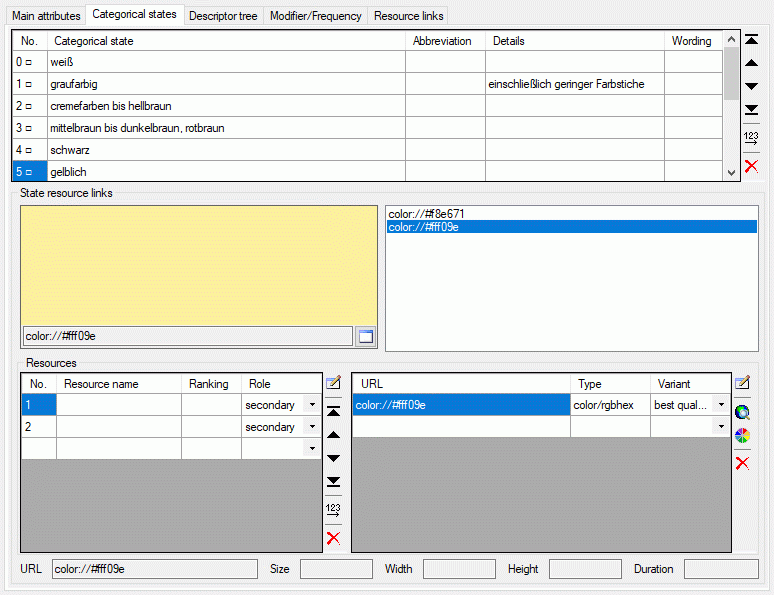Select the weiß state row
The image size is (774, 595).
pos(367,62)
